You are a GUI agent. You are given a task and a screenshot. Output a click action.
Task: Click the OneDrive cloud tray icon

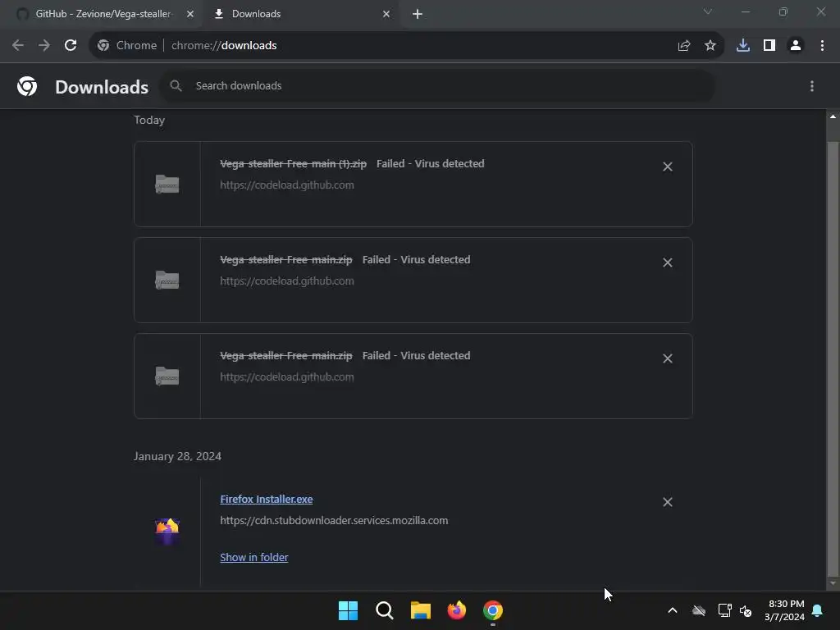(x=699, y=610)
